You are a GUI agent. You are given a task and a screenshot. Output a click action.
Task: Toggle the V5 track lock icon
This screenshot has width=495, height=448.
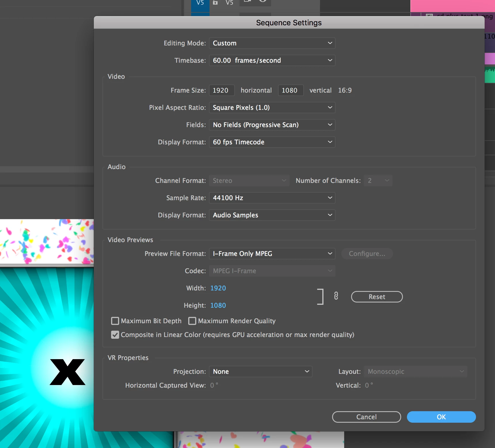click(x=215, y=3)
